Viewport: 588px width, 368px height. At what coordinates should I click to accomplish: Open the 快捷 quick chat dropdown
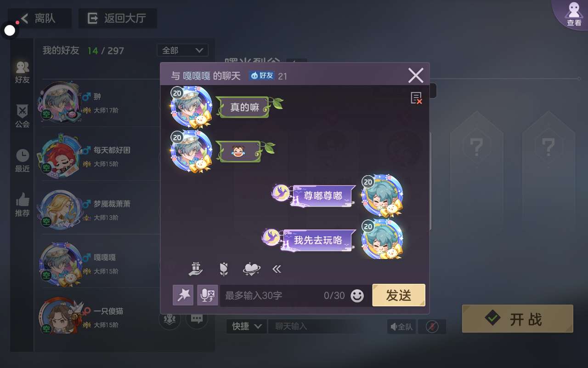click(247, 326)
